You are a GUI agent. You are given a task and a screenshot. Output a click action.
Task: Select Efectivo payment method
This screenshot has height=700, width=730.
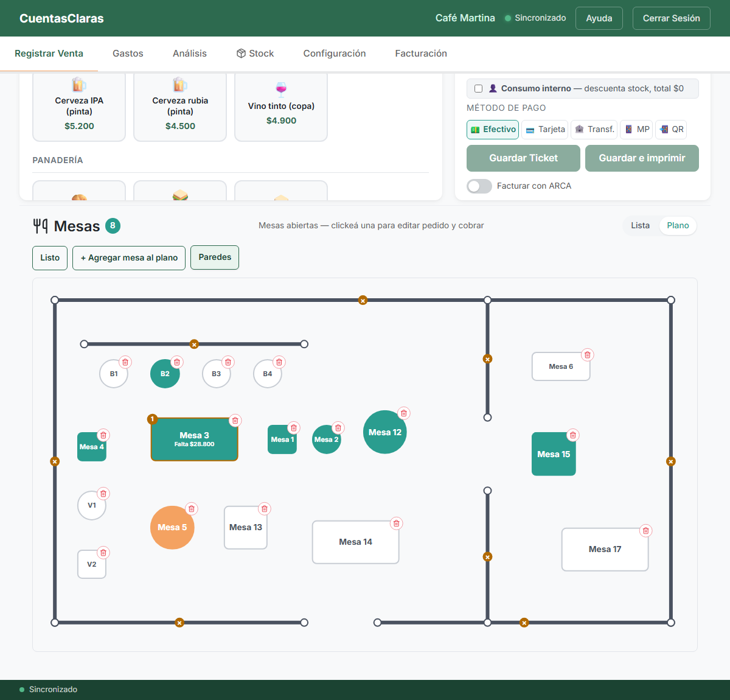[x=493, y=129]
